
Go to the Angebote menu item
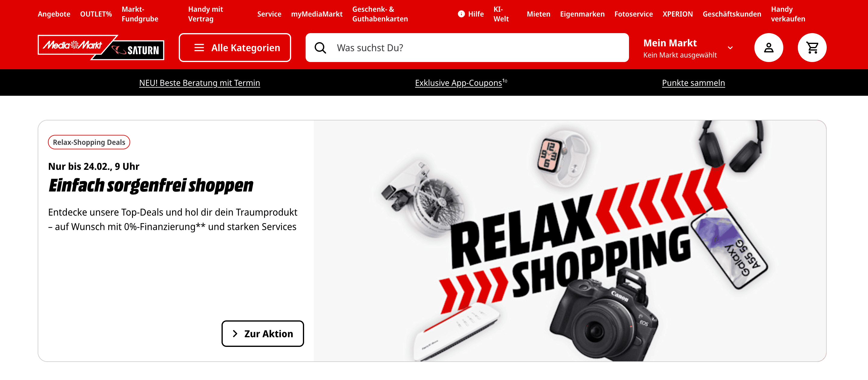(54, 14)
